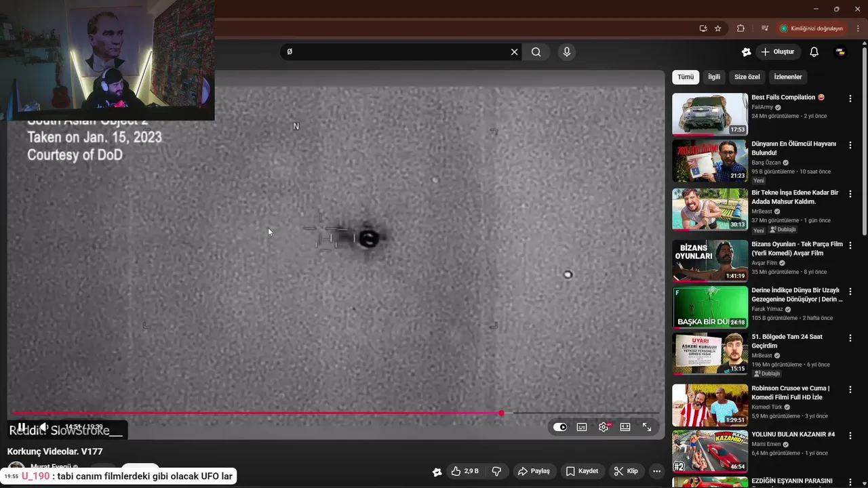This screenshot has height=488, width=868.
Task: Go to the Faruk Yılmaz channel name
Action: tap(767, 309)
